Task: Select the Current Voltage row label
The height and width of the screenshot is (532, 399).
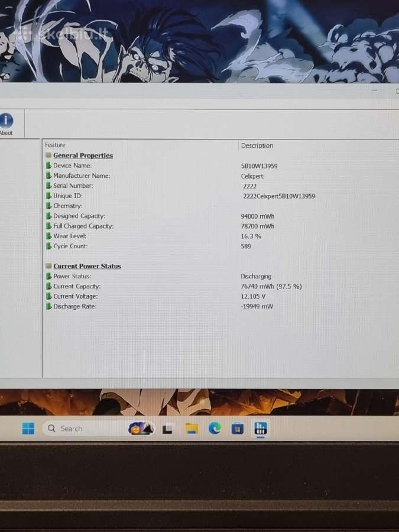Action: coord(76,296)
